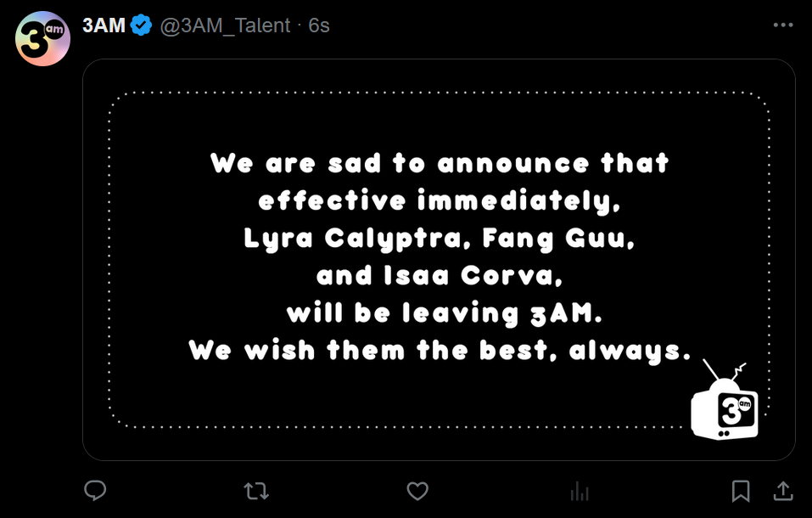Screen dimensions: 812x518
Task: Open the share post arrow menu
Action: (783, 491)
